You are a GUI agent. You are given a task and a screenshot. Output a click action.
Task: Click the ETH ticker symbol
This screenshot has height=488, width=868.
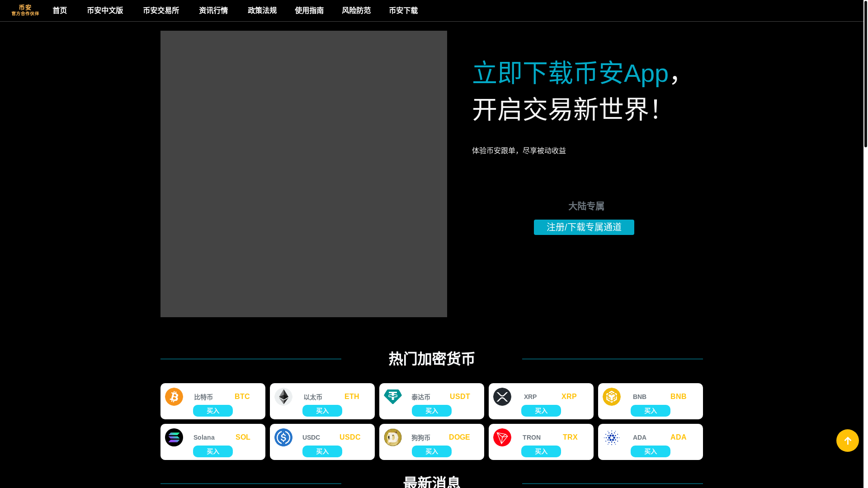[352, 396]
